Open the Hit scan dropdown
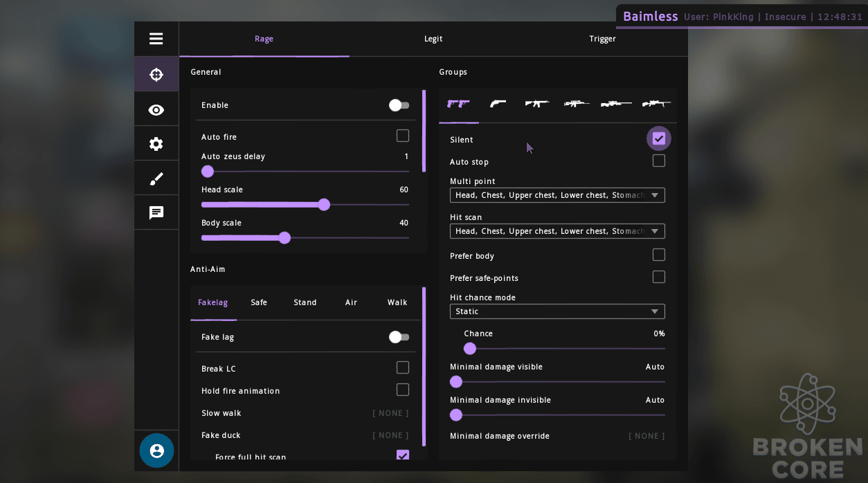 557,231
